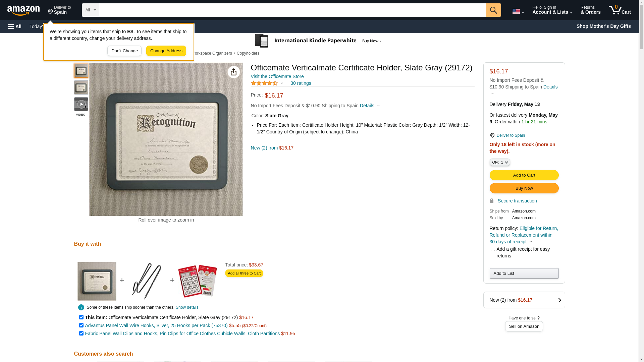Toggle the gift receipt checkbox
This screenshot has width=644, height=362.
(493, 249)
